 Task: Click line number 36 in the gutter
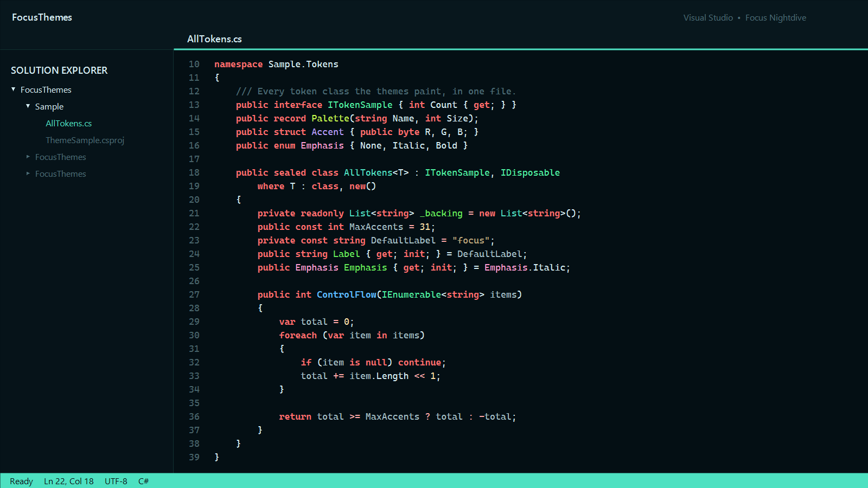[194, 416]
